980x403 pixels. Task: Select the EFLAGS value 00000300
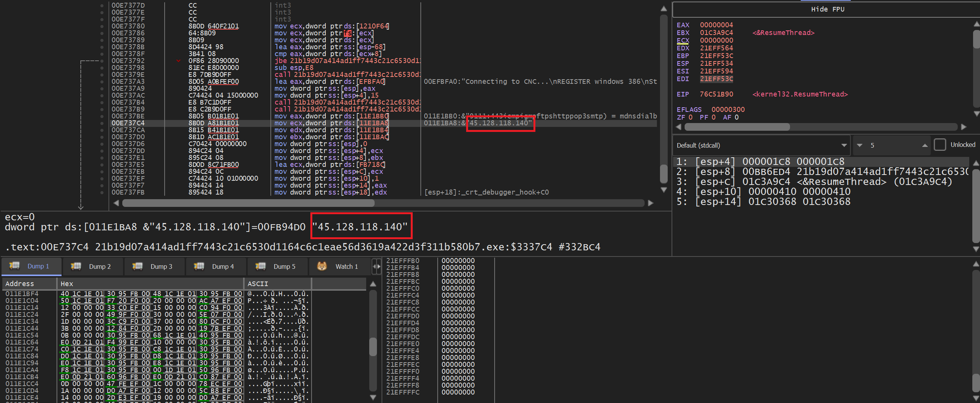coord(728,110)
